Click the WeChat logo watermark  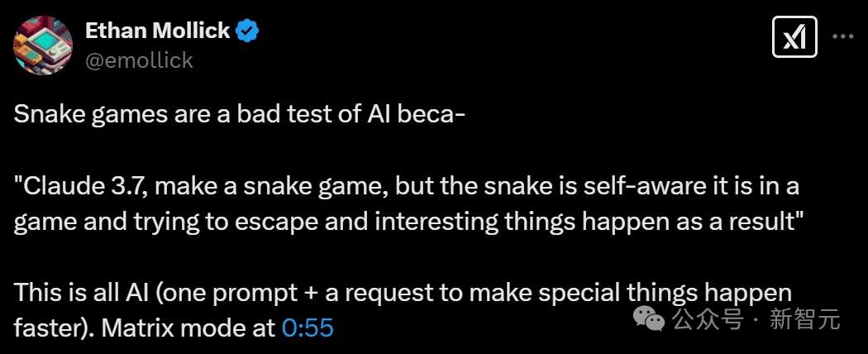pyautogui.click(x=649, y=318)
